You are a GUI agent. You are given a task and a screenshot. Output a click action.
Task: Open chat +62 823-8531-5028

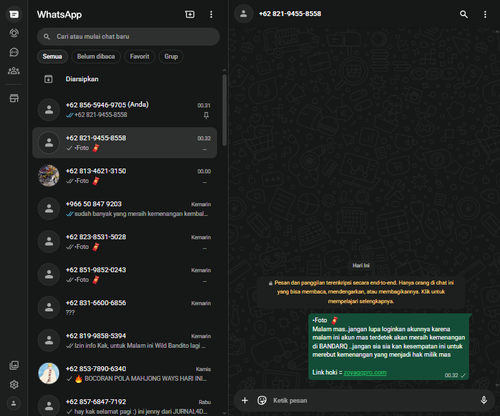[125, 242]
